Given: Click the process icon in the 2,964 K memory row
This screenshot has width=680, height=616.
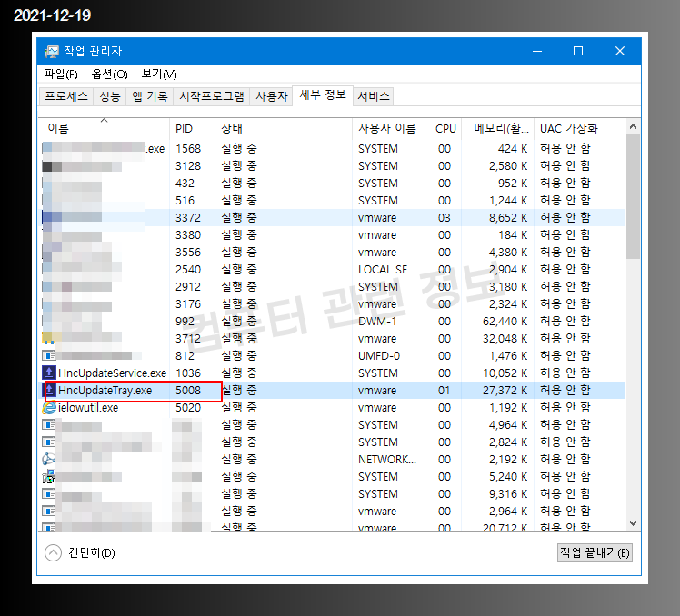Looking at the screenshot, I should point(48,512).
